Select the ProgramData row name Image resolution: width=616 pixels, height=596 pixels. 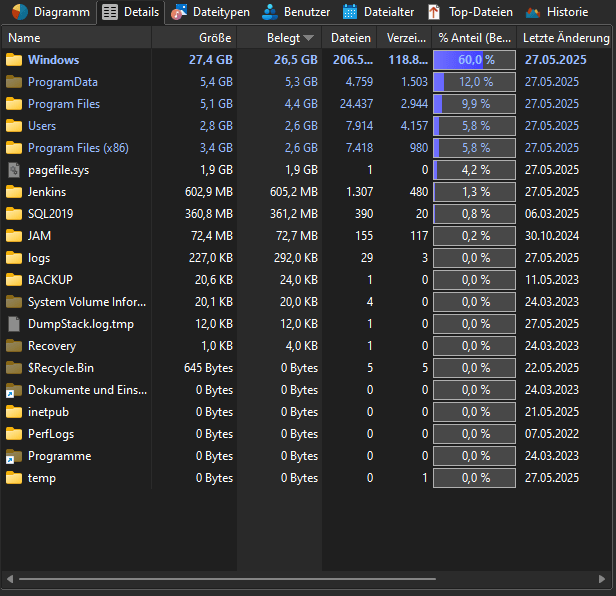pos(63,82)
